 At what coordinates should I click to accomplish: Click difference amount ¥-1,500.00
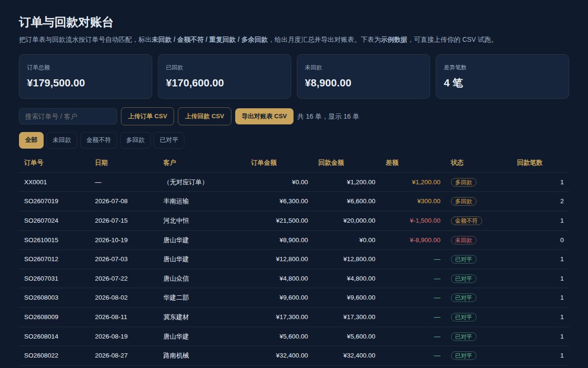click(x=425, y=221)
